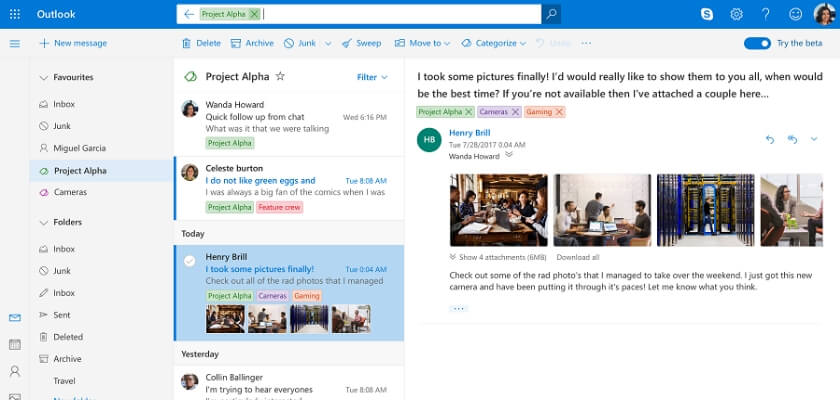Screen dimensions: 840x400
Task: Open the Sent folder
Action: coord(55,315)
